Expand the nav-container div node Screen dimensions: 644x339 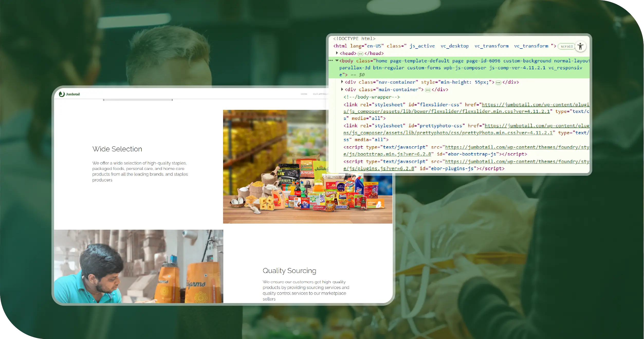point(342,82)
